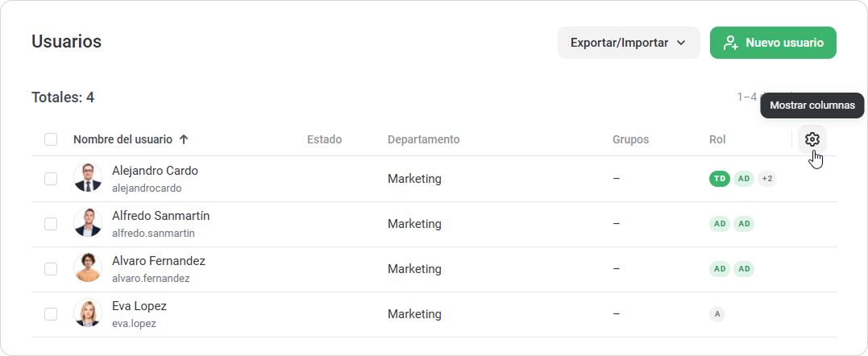
Task: Expand the Exportar/Importar dropdown
Action: click(x=628, y=43)
